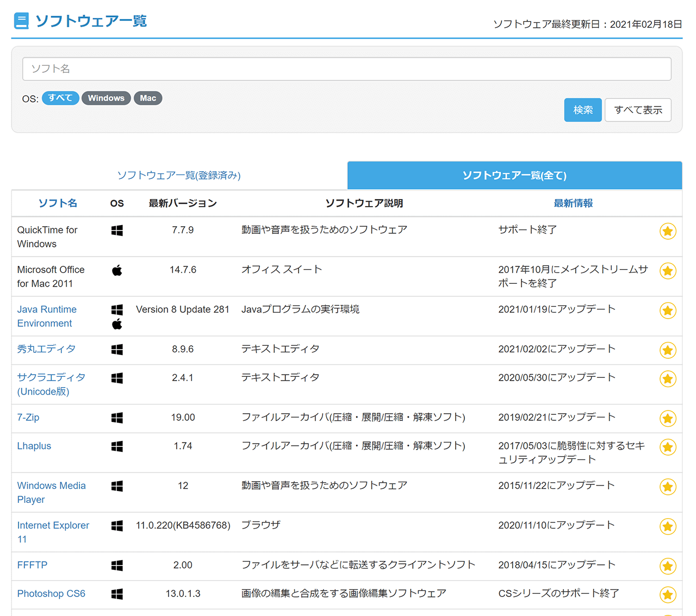Click the Windows OS icon in the QuickTime row
The height and width of the screenshot is (616, 696).
pos(117,231)
